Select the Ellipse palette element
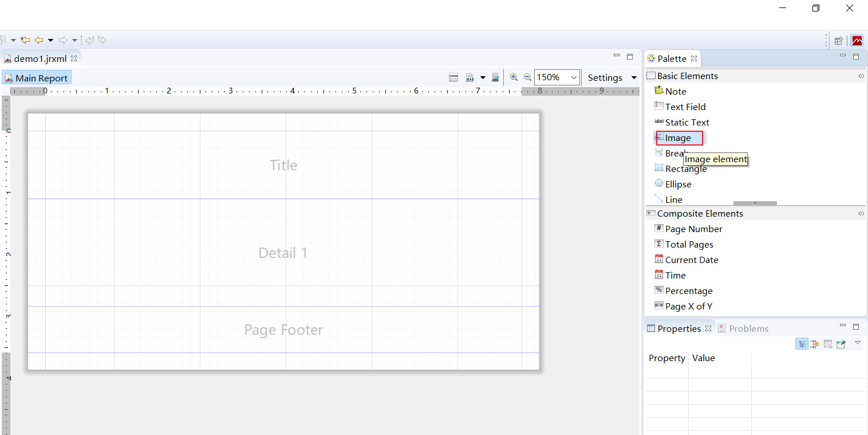The height and width of the screenshot is (435, 868). pos(673,184)
